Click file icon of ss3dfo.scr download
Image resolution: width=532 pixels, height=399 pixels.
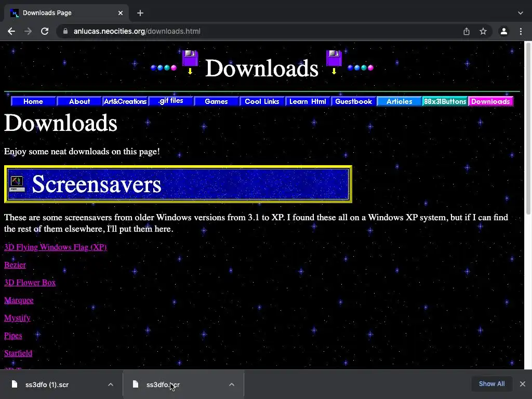(136, 384)
